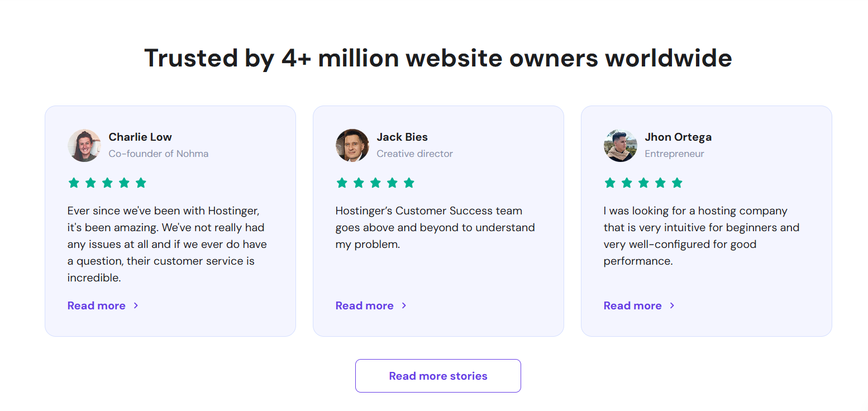Click Jack Bies' avatar photo
The width and height of the screenshot is (868, 411).
point(352,146)
